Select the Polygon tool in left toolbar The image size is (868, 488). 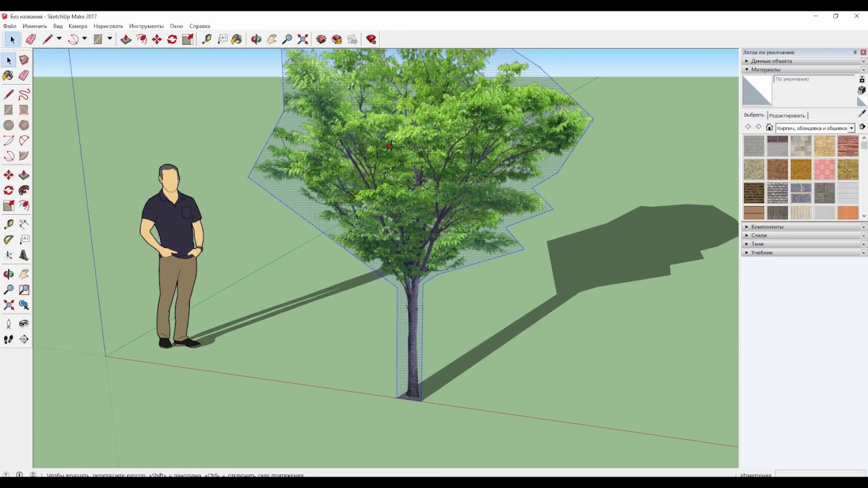pos(24,125)
